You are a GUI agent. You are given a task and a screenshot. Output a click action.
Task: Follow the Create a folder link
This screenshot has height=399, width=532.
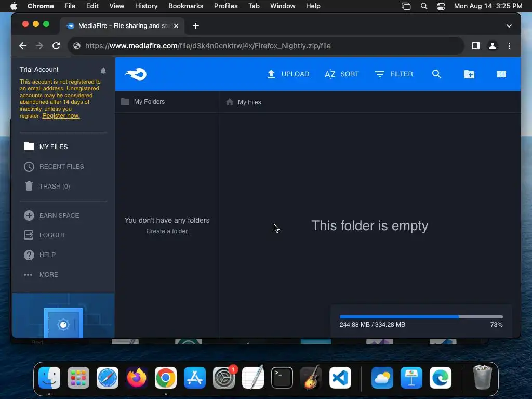[x=167, y=231]
